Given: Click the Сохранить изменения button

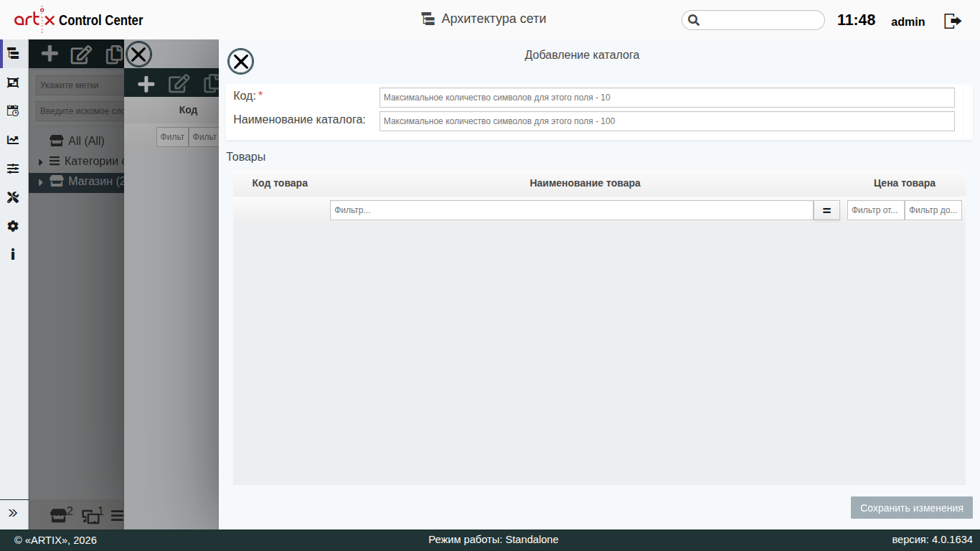Looking at the screenshot, I should coord(912,508).
